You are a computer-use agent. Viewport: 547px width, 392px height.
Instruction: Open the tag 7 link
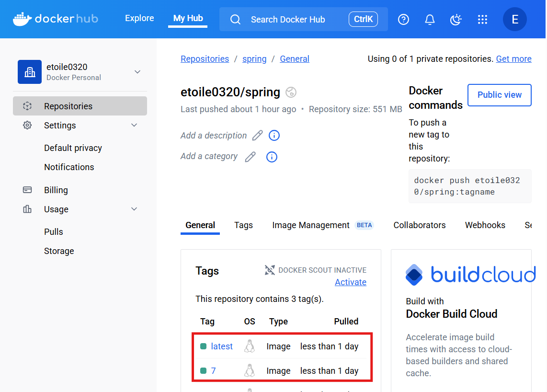click(214, 371)
